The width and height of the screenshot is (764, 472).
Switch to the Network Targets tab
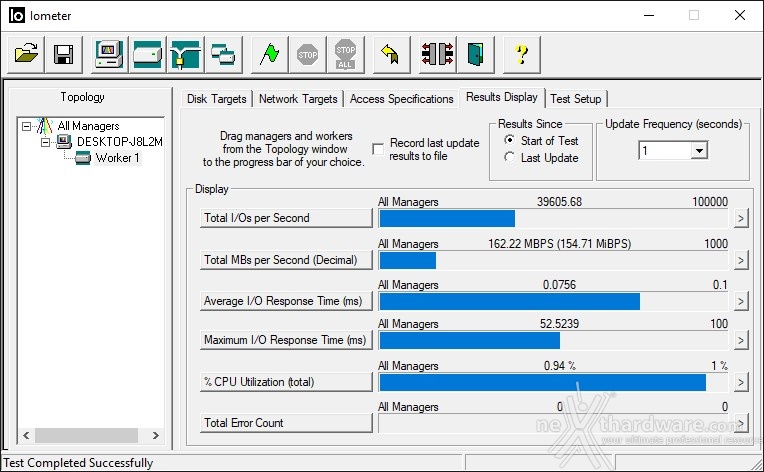[x=298, y=99]
